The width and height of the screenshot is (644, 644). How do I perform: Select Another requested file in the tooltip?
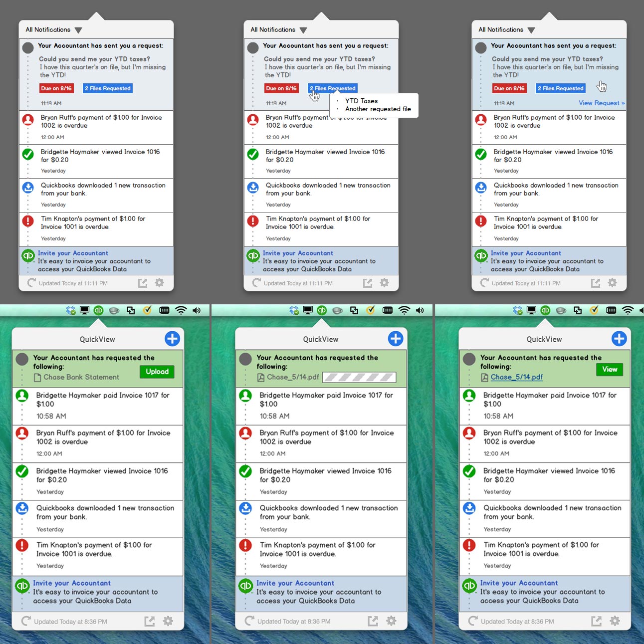[378, 109]
